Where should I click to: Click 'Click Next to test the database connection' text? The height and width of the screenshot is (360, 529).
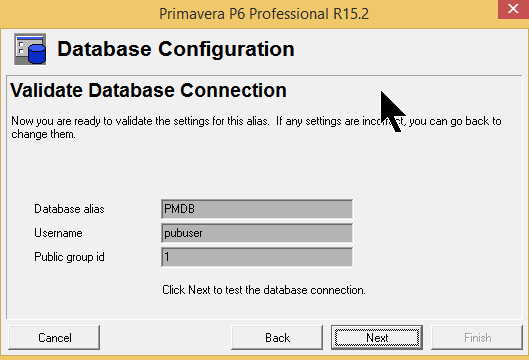(264, 290)
